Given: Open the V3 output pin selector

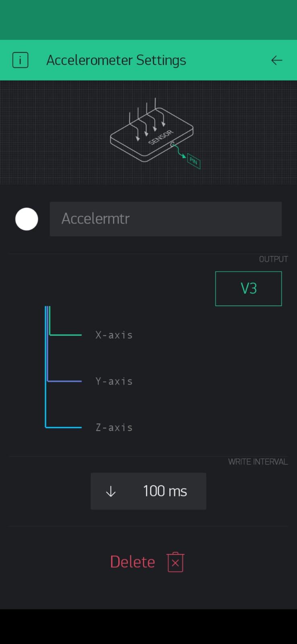Looking at the screenshot, I should (x=248, y=289).
